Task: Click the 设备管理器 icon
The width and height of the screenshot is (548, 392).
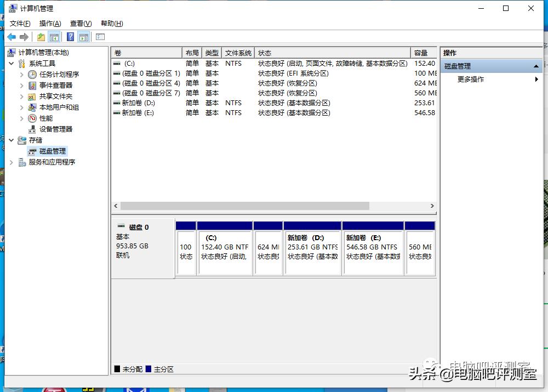Action: click(x=32, y=129)
